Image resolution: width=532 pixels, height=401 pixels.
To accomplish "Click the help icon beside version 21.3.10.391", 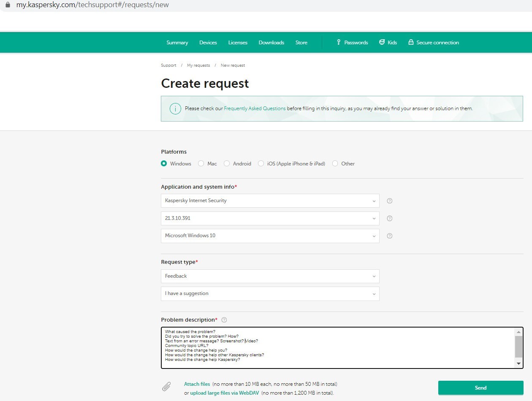I will pyautogui.click(x=390, y=219).
